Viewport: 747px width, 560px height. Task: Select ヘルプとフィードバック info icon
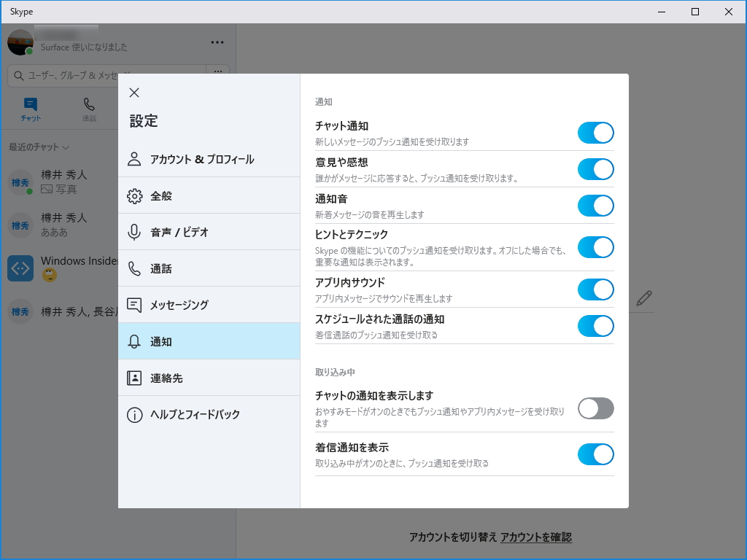135,414
